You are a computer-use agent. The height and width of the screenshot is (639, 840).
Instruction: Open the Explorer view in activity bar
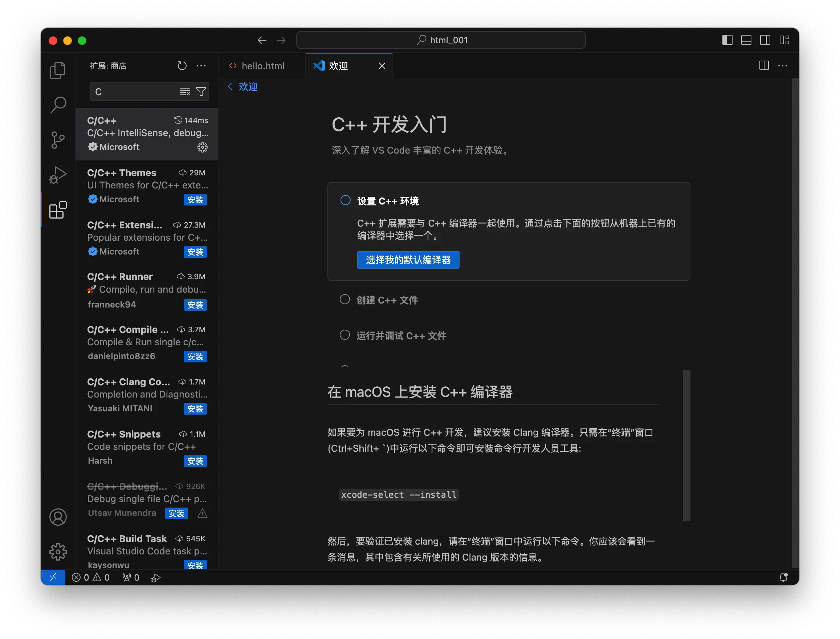click(x=58, y=70)
